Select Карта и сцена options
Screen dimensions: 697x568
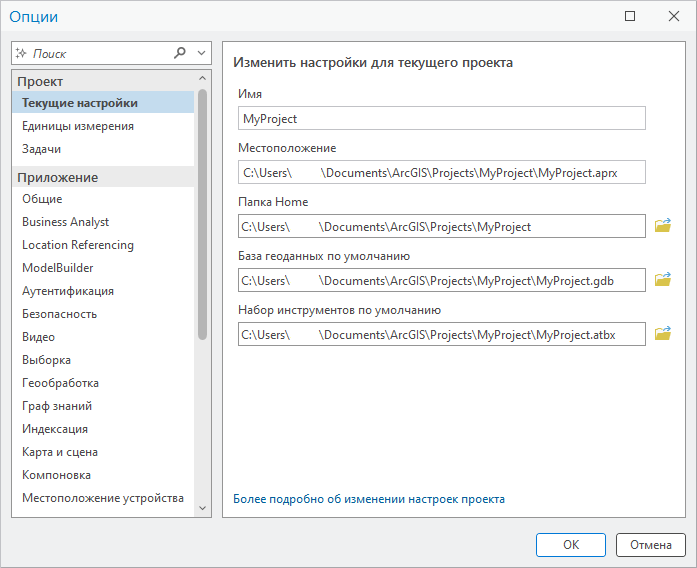(60, 452)
